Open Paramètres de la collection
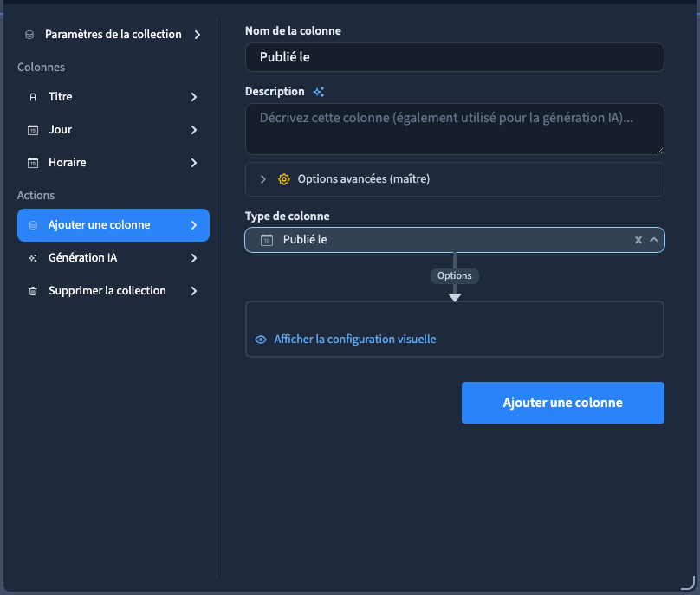The height and width of the screenshot is (595, 700). pos(113,35)
